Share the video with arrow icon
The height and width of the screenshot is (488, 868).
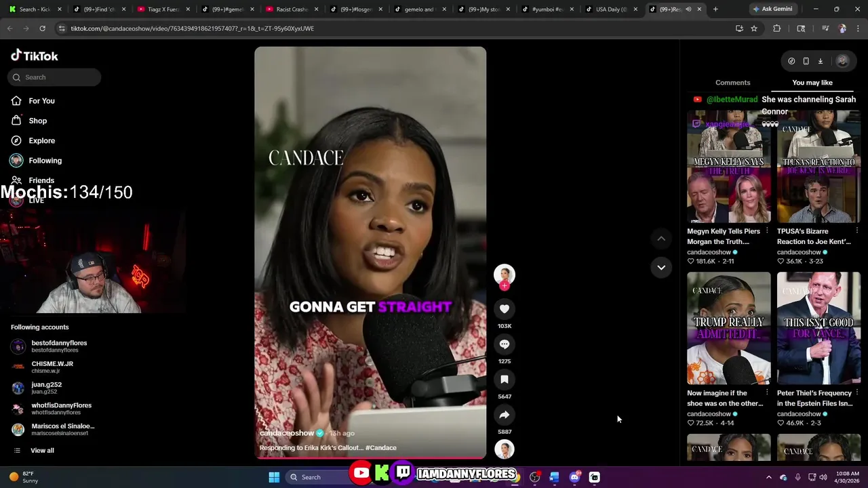point(505,415)
